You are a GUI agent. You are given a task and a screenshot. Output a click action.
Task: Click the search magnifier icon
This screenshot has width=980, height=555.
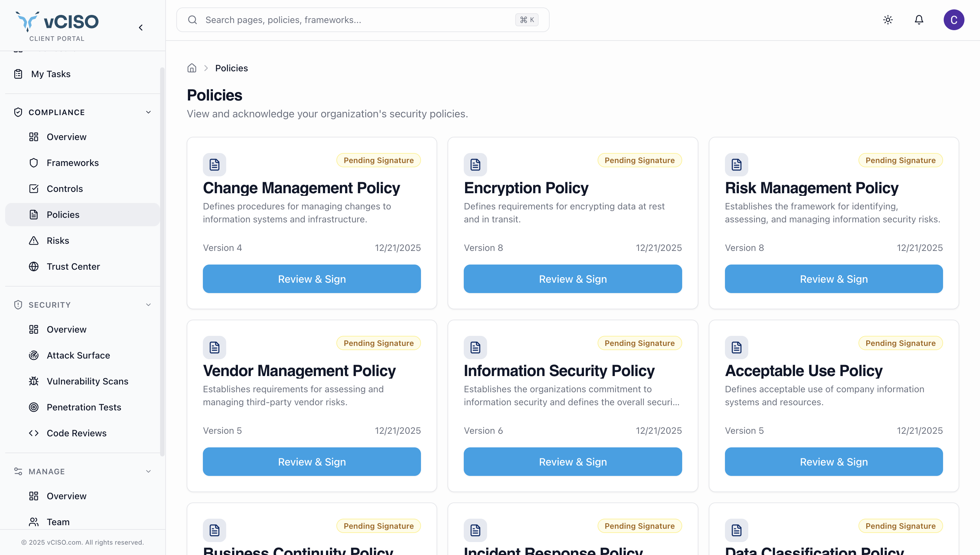192,20
